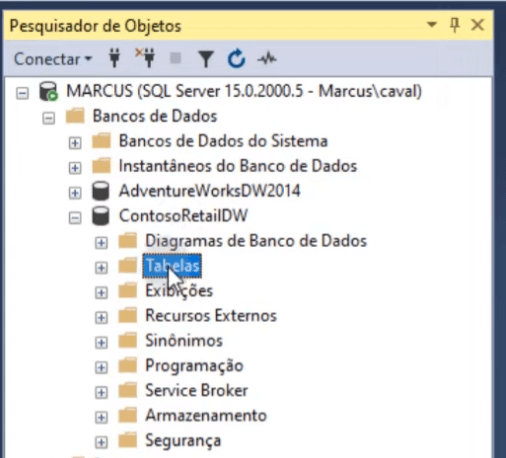Viewport: 506px width, 458px height.
Task: Collapse the ContosoRetailDW database
Action: tap(75, 218)
